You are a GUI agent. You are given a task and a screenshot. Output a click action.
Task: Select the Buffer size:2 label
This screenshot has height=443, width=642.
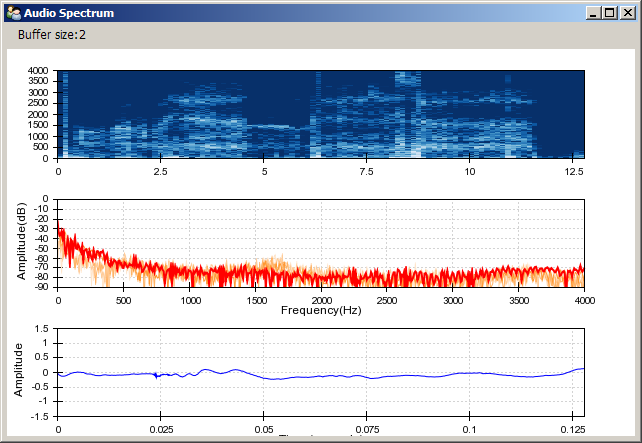(x=52, y=35)
